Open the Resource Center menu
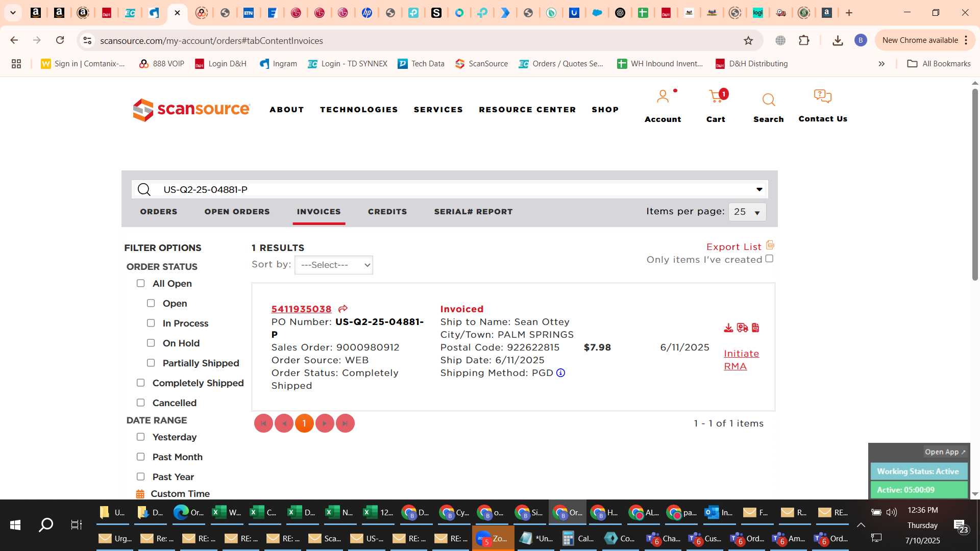980x551 pixels. pyautogui.click(x=527, y=110)
